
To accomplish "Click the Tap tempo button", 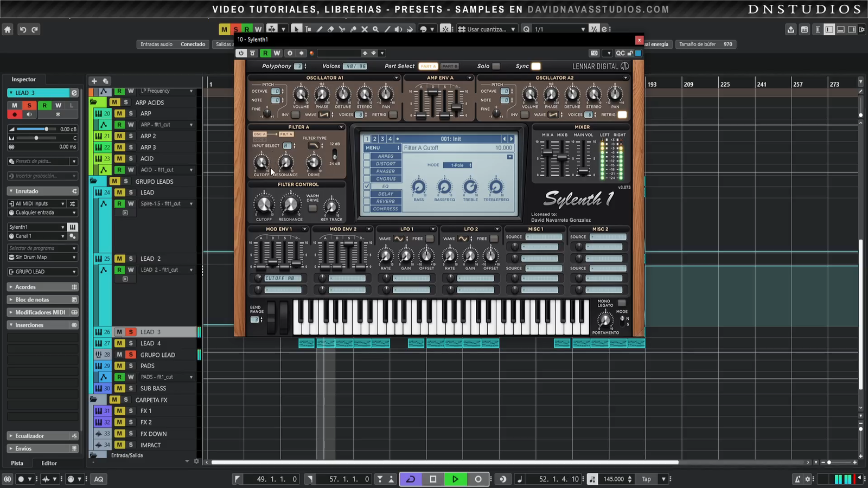I will click(x=646, y=479).
